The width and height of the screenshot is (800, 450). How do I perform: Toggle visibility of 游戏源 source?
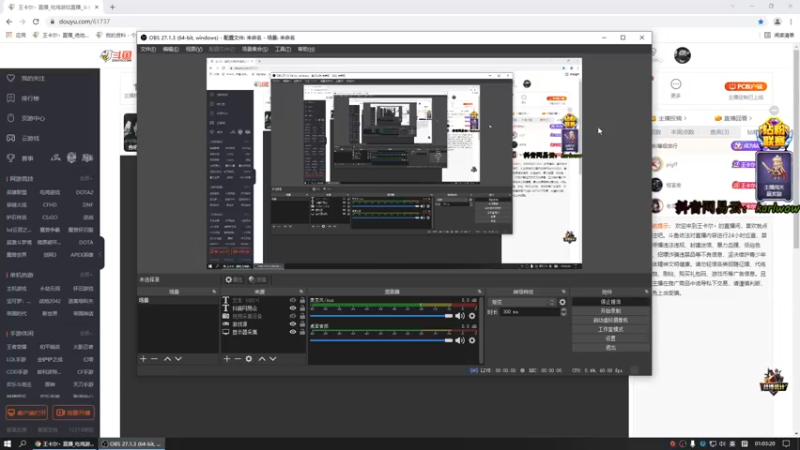pos(293,324)
